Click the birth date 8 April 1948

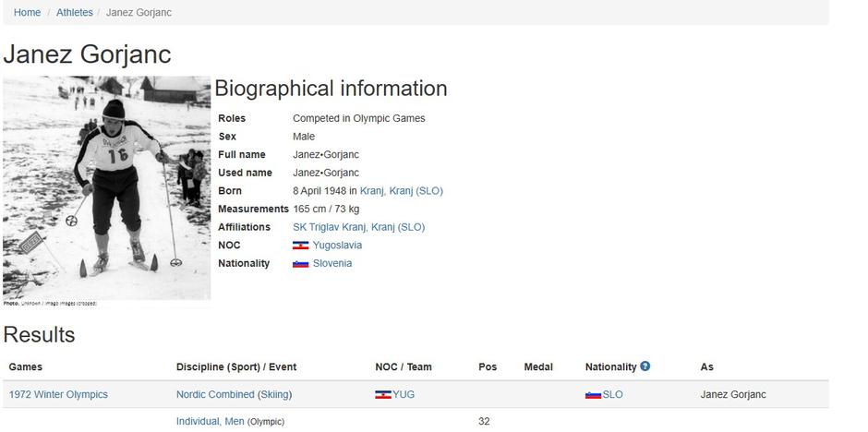[319, 191]
